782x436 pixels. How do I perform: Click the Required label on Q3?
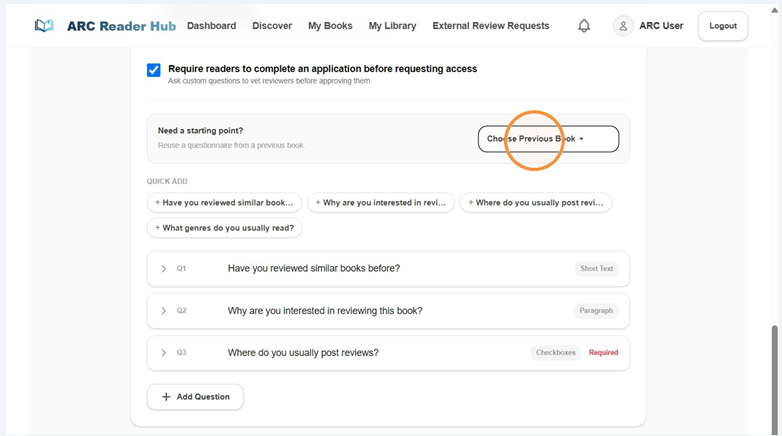pos(603,352)
